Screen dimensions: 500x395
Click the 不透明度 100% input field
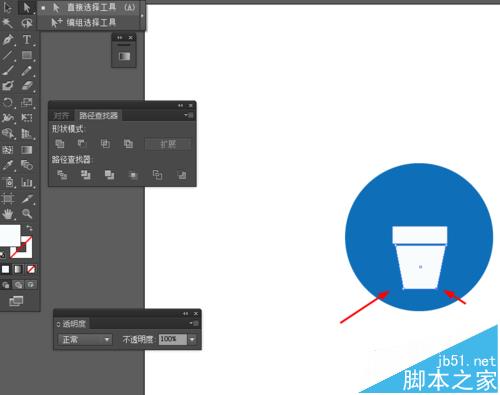coord(172,339)
